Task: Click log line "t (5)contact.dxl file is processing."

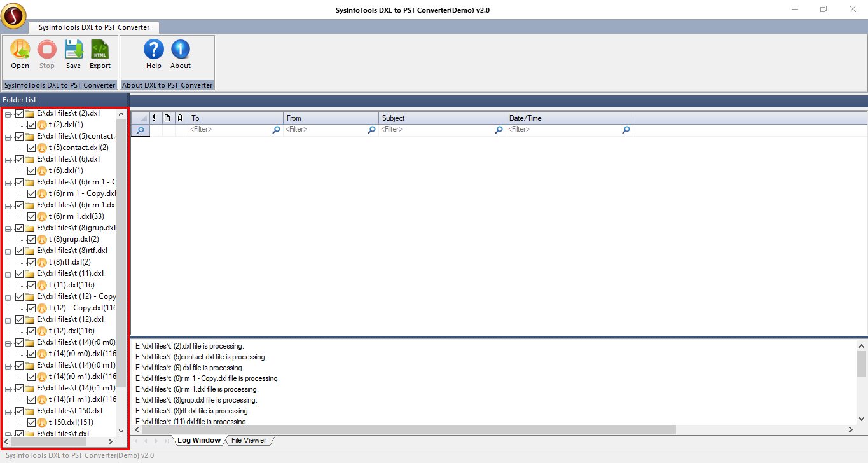Action: 201,357
